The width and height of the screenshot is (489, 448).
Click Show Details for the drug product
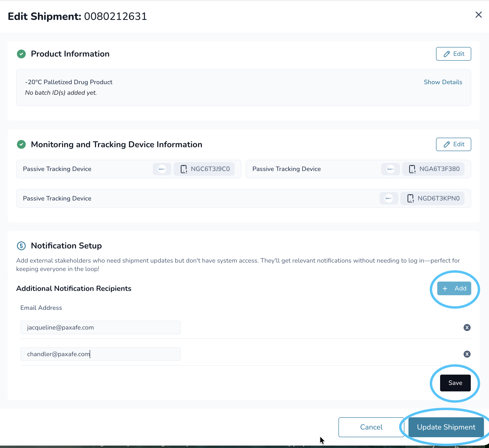pos(443,82)
